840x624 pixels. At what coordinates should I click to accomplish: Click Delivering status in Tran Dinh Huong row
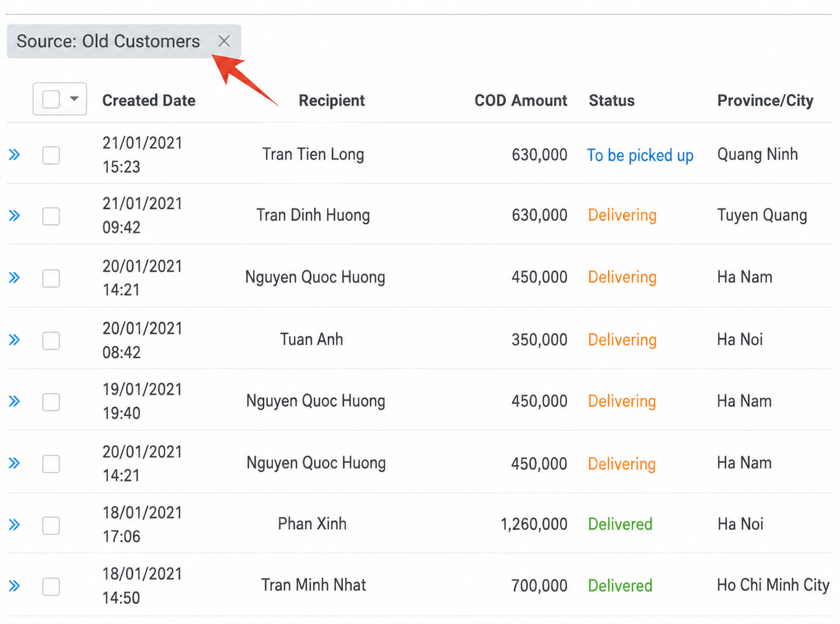coord(622,215)
